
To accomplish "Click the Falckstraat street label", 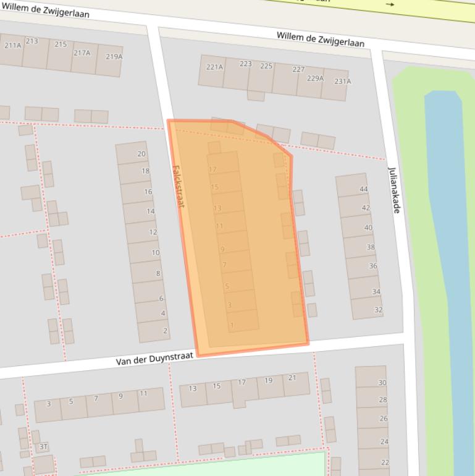I will pos(179,185).
